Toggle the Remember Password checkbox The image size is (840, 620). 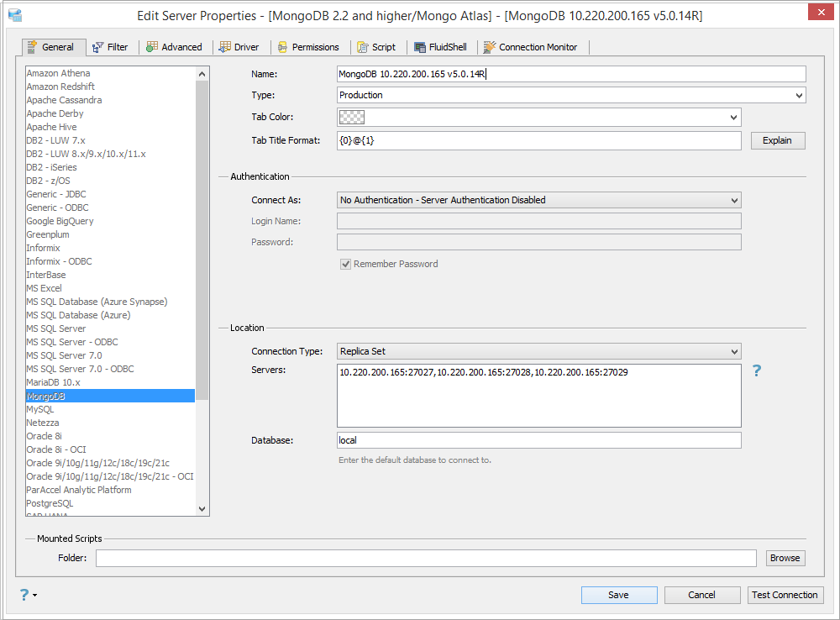coord(345,264)
